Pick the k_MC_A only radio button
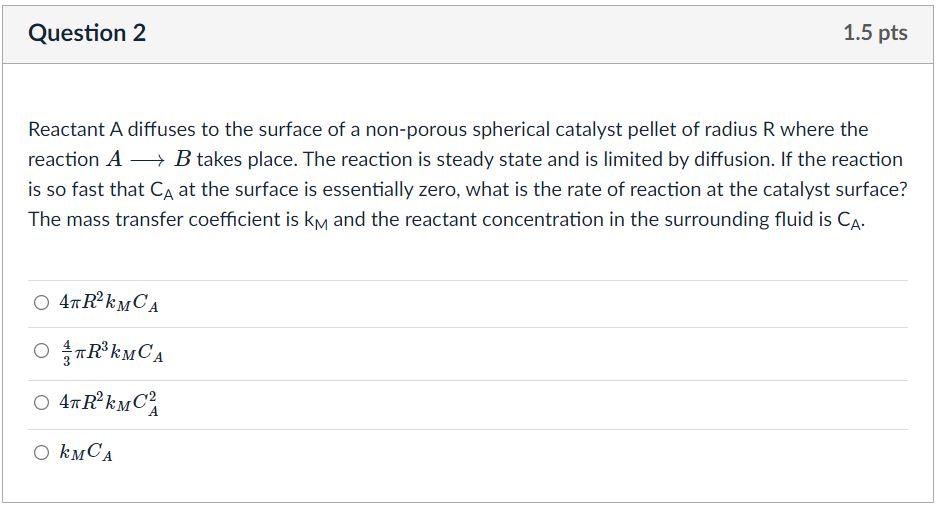940x509 pixels. click(41, 453)
